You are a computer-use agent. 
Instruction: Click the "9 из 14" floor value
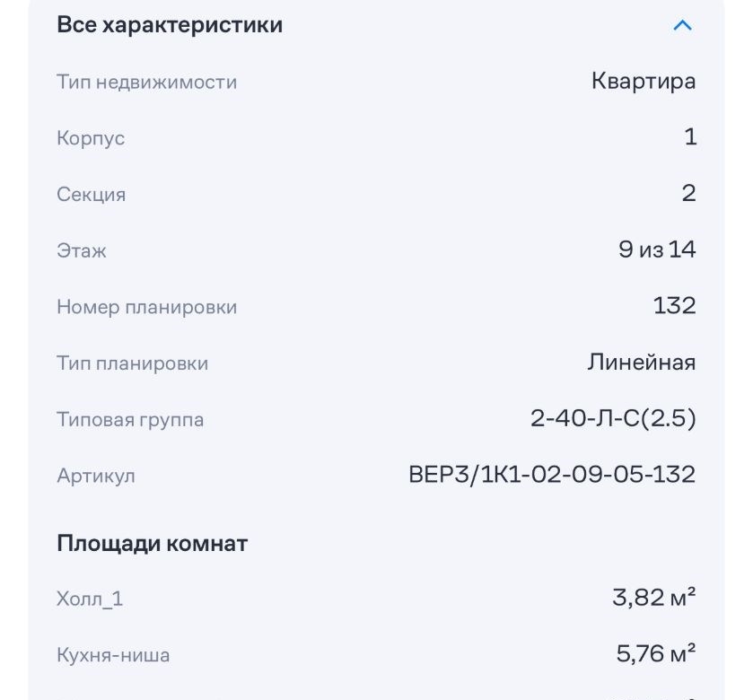(657, 249)
